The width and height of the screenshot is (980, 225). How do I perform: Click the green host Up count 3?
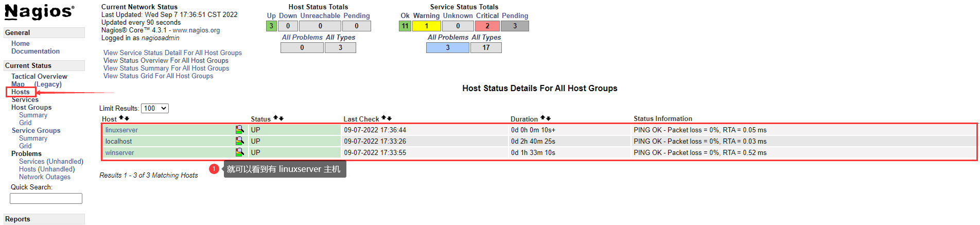coord(271,26)
